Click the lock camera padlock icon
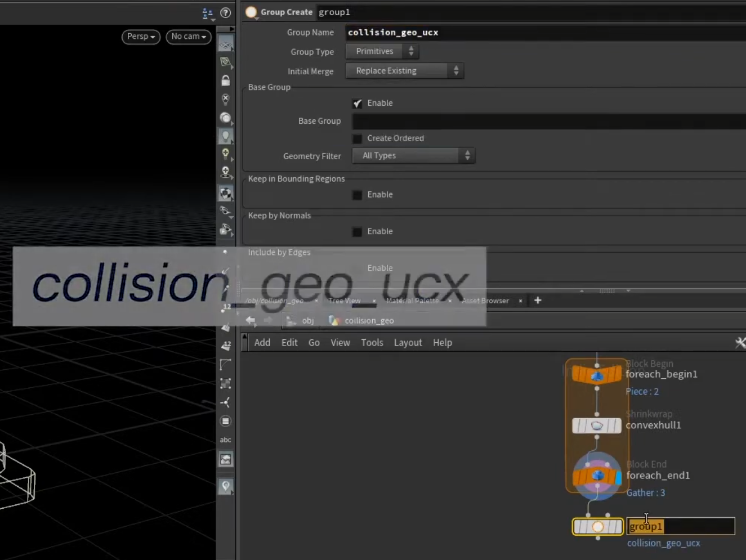Viewport: 746px width, 560px height. pyautogui.click(x=225, y=80)
